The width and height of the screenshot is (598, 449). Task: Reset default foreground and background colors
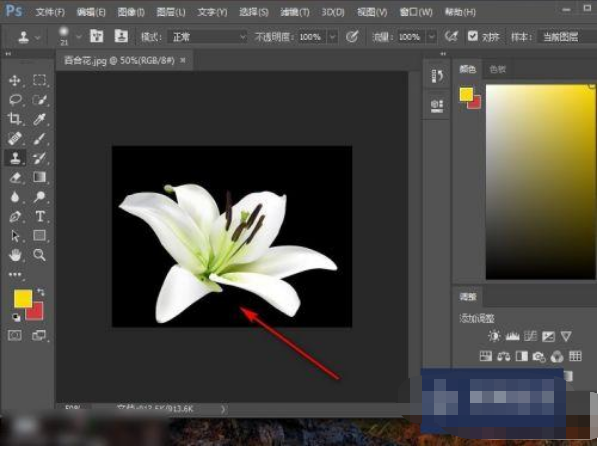pyautogui.click(x=16, y=317)
